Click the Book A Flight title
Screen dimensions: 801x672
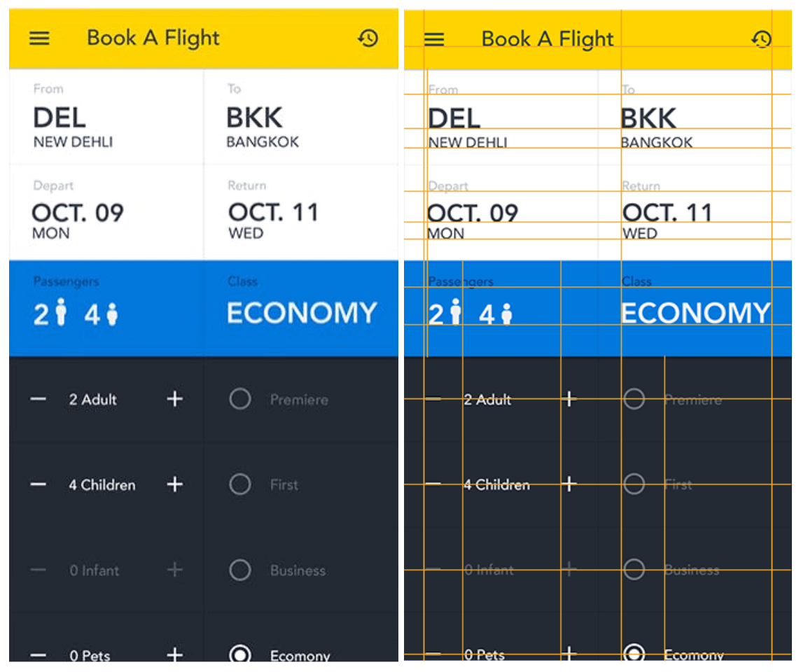coord(153,38)
